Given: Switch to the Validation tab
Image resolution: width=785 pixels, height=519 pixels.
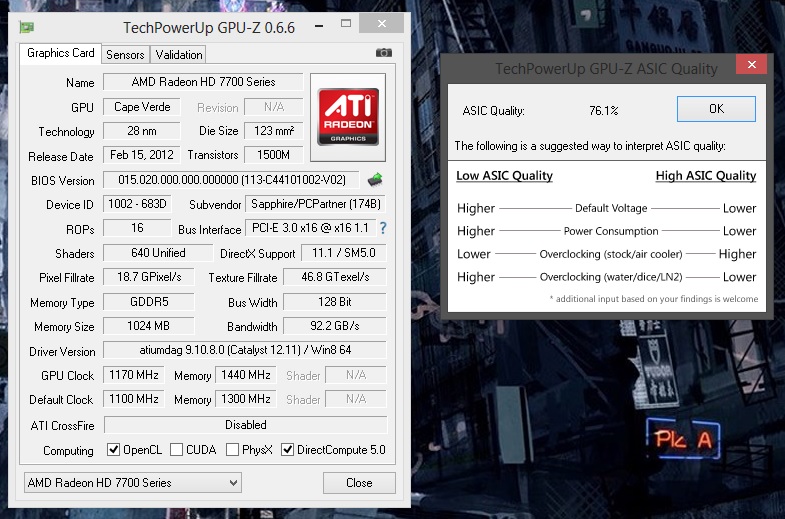Looking at the screenshot, I should (179, 55).
